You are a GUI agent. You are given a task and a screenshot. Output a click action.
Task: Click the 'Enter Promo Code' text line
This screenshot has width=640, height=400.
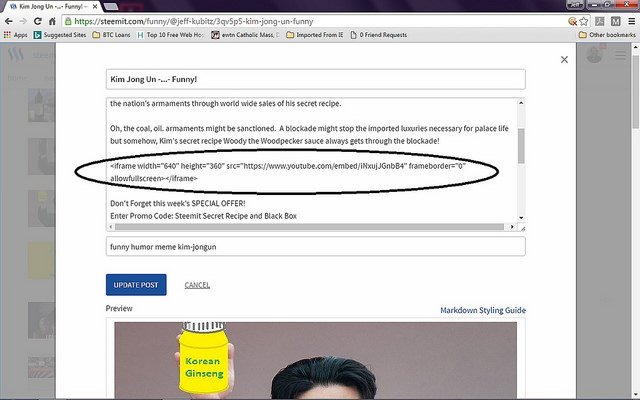[203, 216]
